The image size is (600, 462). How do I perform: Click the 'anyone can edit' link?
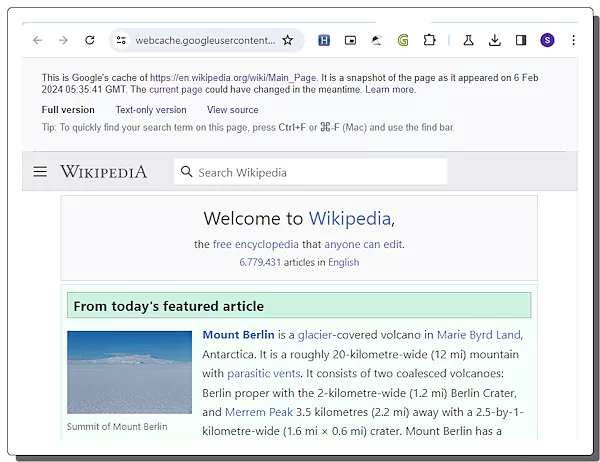363,244
